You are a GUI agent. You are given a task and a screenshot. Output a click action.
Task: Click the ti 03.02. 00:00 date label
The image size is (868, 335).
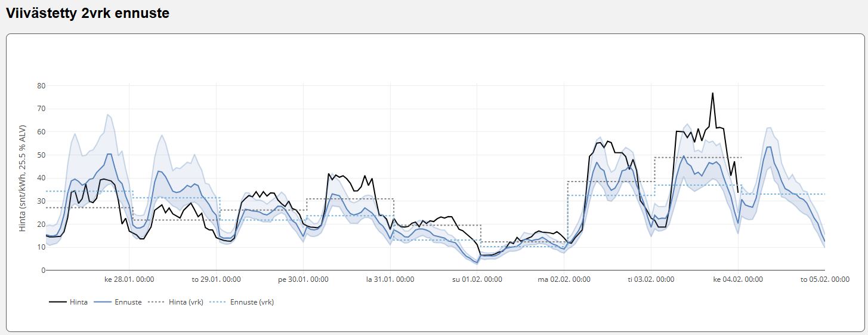[x=651, y=279]
